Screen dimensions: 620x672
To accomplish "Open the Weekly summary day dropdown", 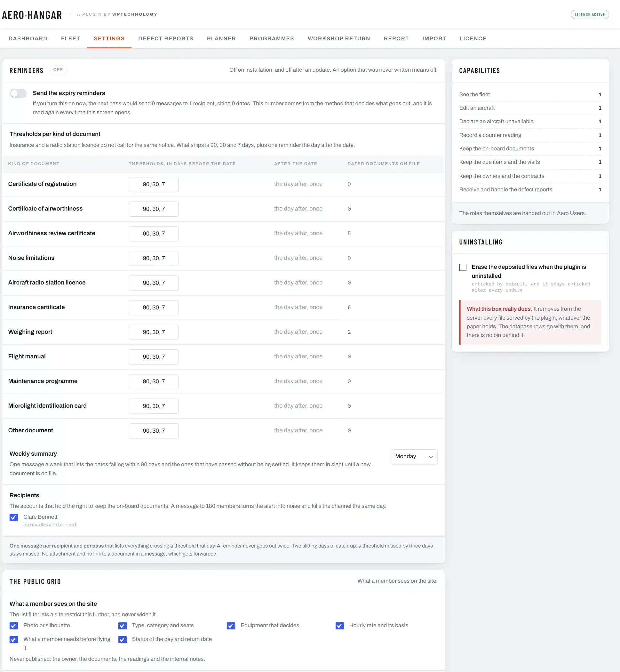I will click(x=414, y=457).
